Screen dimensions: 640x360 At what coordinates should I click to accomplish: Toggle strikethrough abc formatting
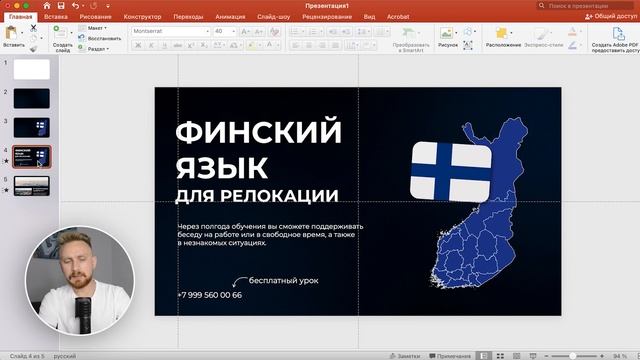click(178, 45)
